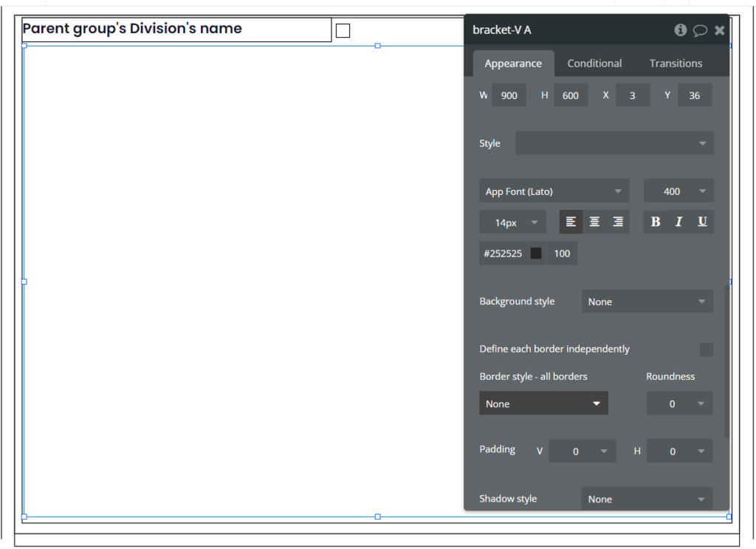Screen dimensions: 756x549
Task: Select the small checkbox element on canvas
Action: [343, 31]
